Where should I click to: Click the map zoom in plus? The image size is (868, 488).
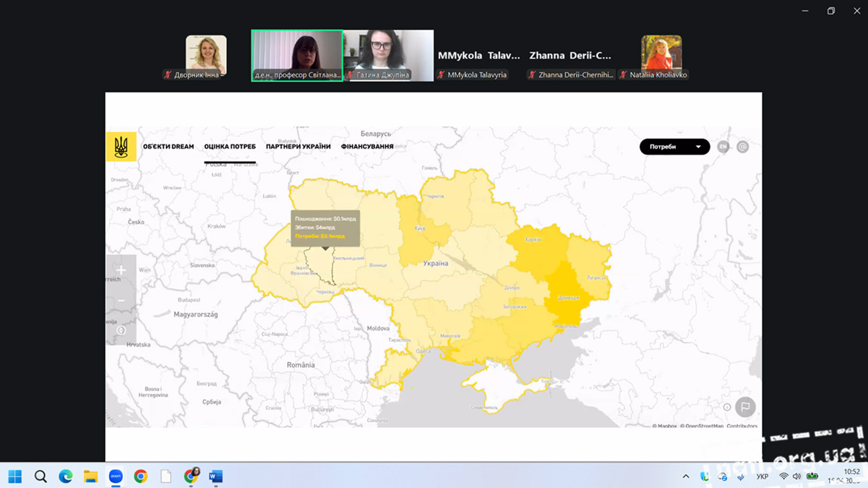[121, 270]
